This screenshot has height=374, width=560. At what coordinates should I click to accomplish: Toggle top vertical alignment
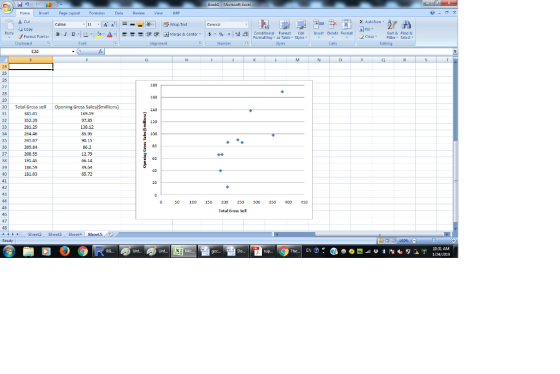coord(125,25)
